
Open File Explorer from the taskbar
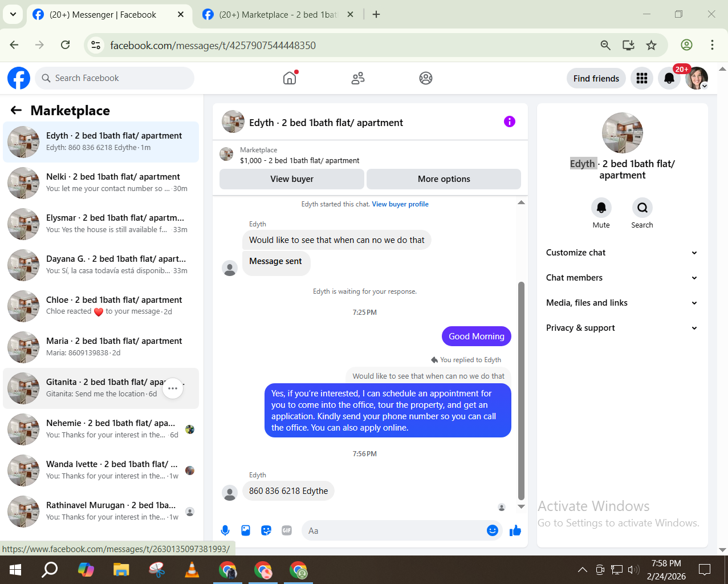pyautogui.click(x=121, y=569)
